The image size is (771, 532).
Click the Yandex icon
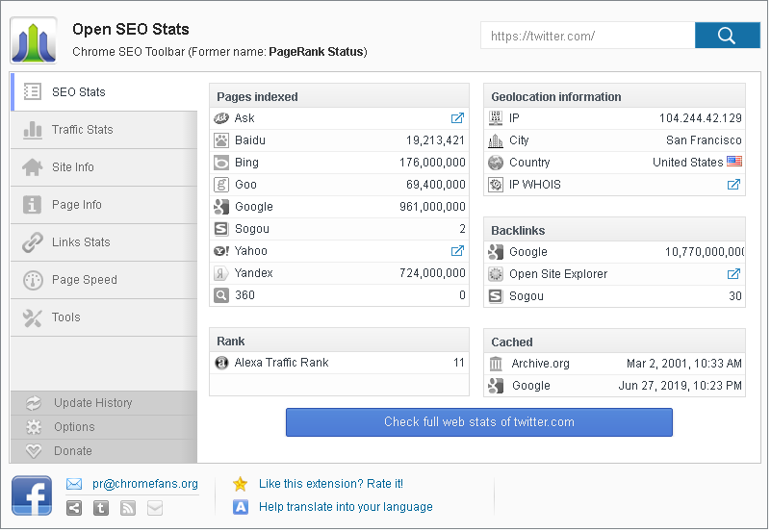[221, 273]
